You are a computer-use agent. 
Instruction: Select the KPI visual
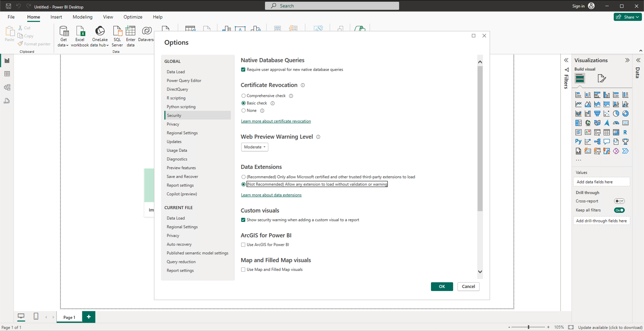tap(588, 133)
